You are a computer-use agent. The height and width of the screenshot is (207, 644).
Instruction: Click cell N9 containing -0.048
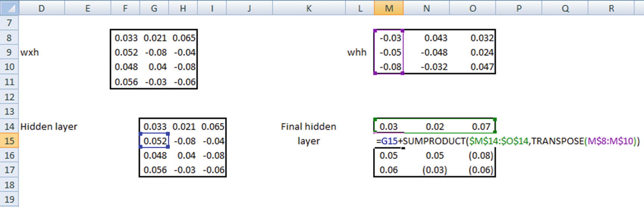pyautogui.click(x=426, y=52)
